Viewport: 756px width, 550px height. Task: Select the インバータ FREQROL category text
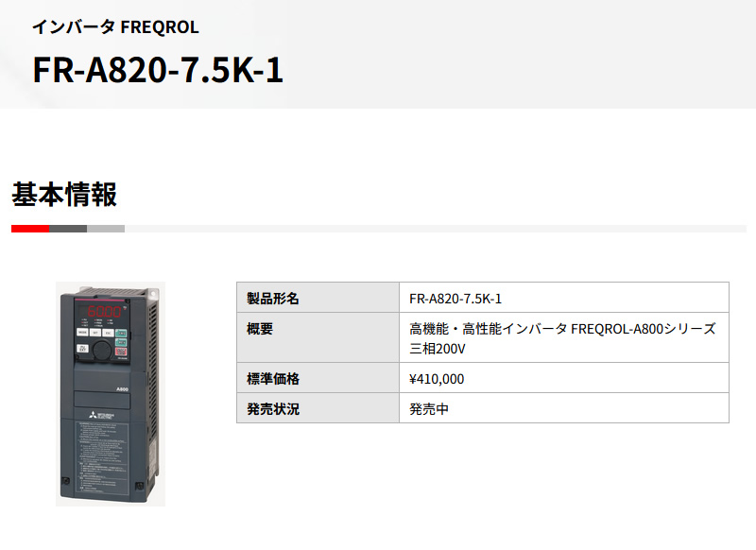pos(115,27)
